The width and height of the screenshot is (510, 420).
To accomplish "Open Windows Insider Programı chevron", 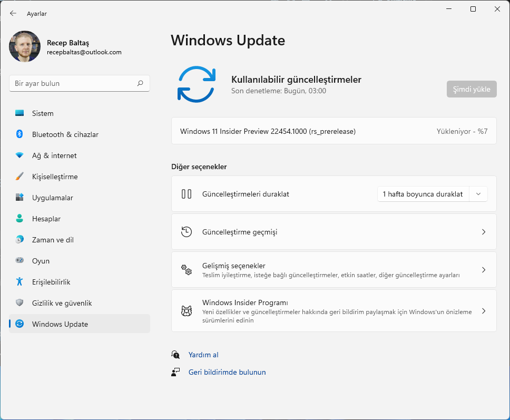I will (x=483, y=311).
